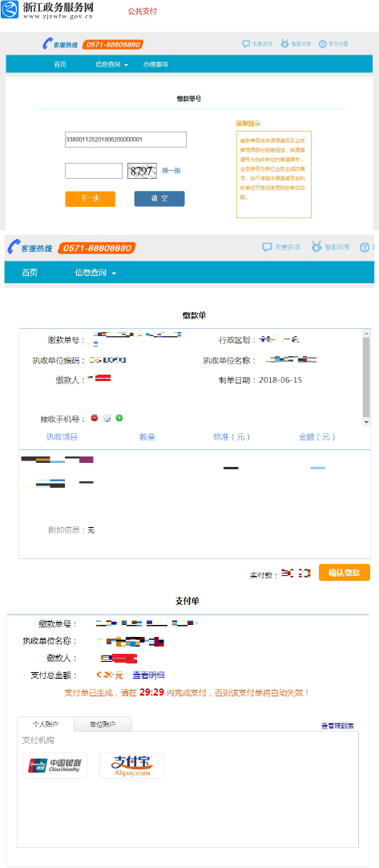The height and width of the screenshot is (868, 379).
Task: Select Alipay payment option
Action: [x=131, y=765]
